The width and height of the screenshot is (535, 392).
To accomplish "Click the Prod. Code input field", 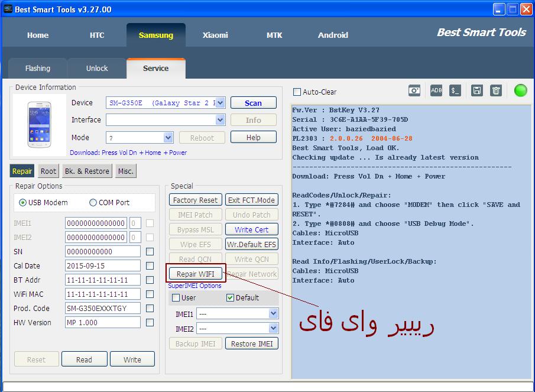I will pos(103,309).
